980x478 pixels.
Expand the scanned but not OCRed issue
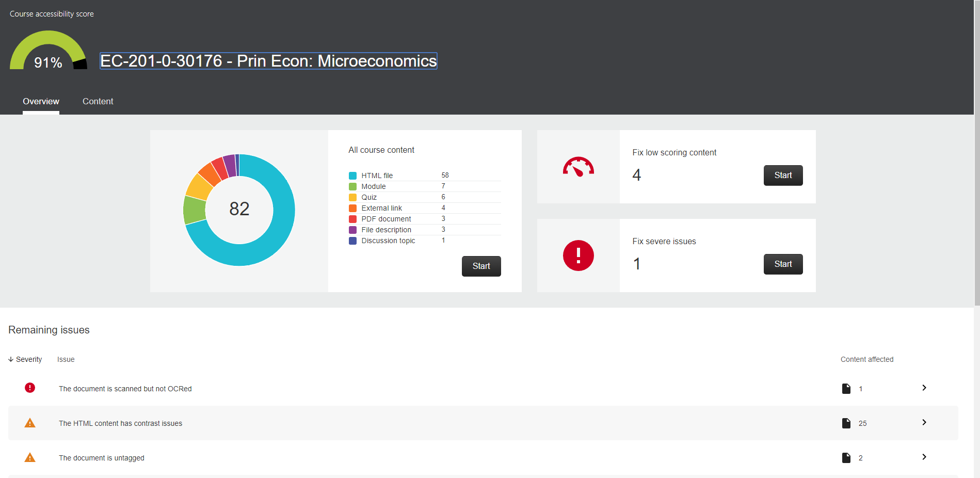click(x=924, y=388)
